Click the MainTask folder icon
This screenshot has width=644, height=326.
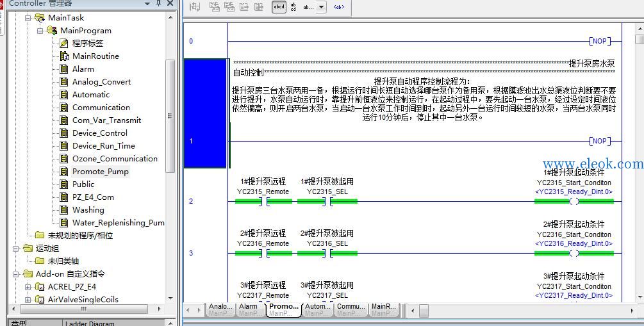click(x=40, y=18)
